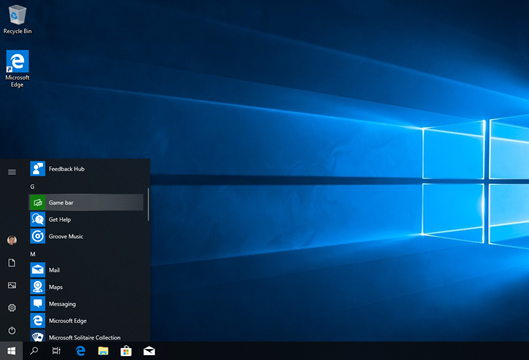Click the Messaging app icon
This screenshot has width=529, height=360.
point(37,304)
